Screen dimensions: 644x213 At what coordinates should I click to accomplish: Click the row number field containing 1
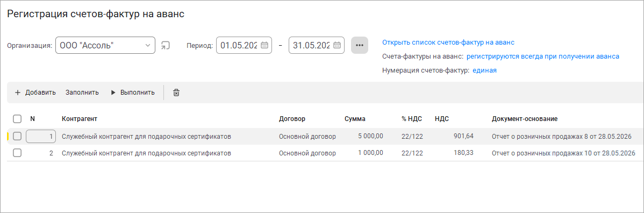41,137
